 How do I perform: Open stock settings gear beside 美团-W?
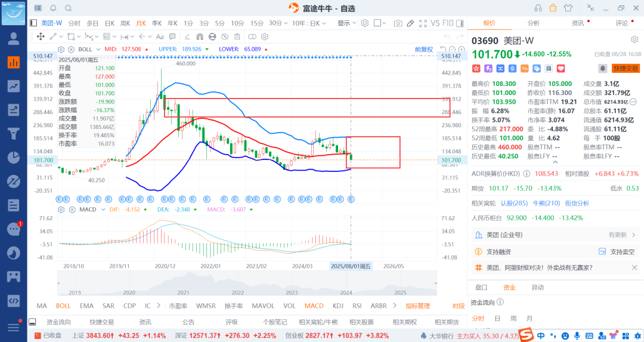pos(634,39)
